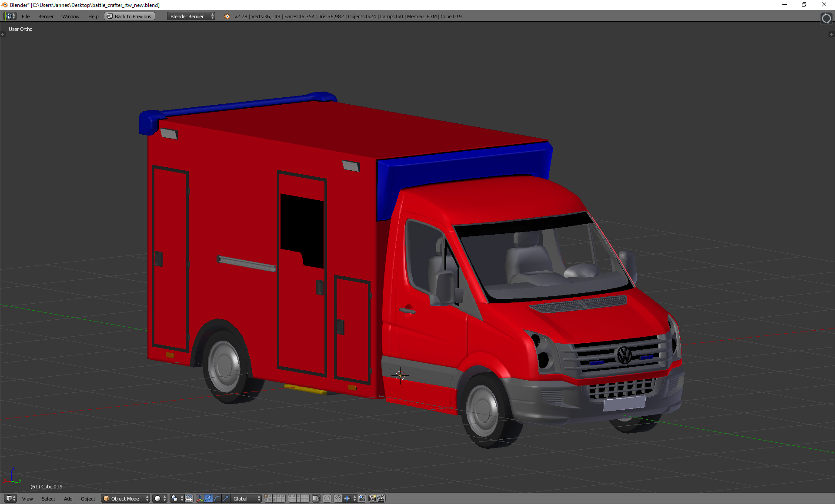Toggle the 3D manipulator widget

(200, 498)
